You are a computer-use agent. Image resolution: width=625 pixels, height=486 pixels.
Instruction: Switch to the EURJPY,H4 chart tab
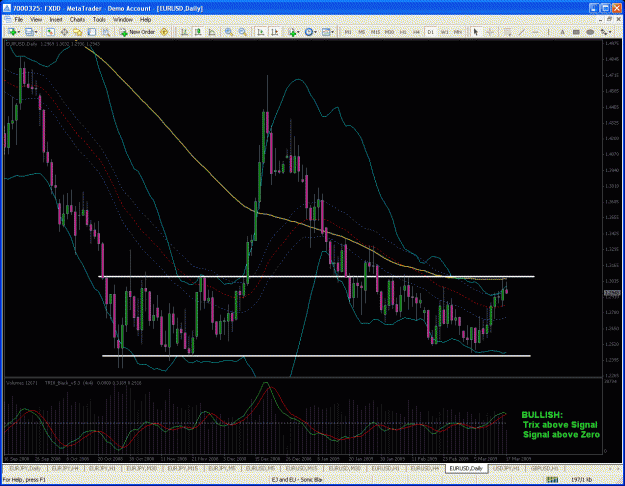[65, 468]
